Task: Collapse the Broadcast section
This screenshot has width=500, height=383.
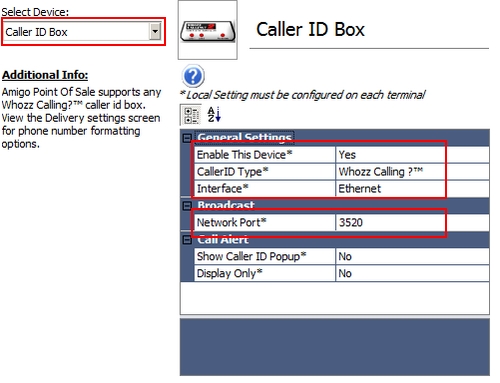Action: (187, 206)
